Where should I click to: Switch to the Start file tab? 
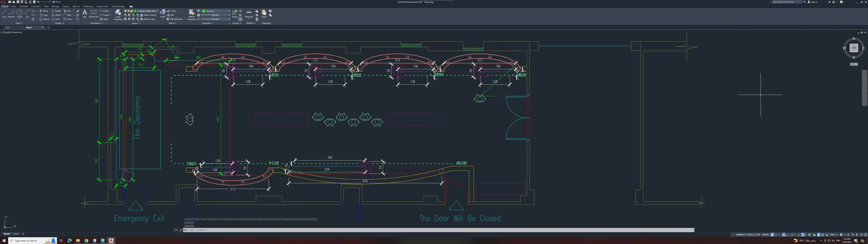tap(7, 27)
